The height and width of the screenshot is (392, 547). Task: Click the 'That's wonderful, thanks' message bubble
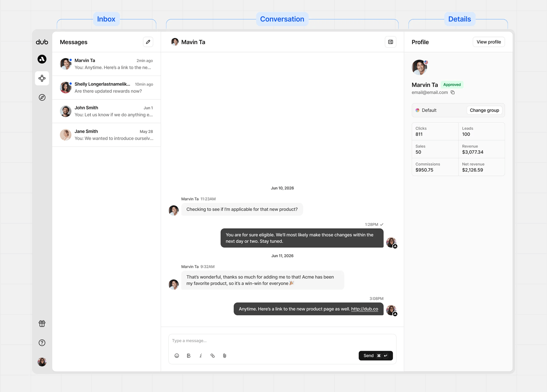pos(263,280)
